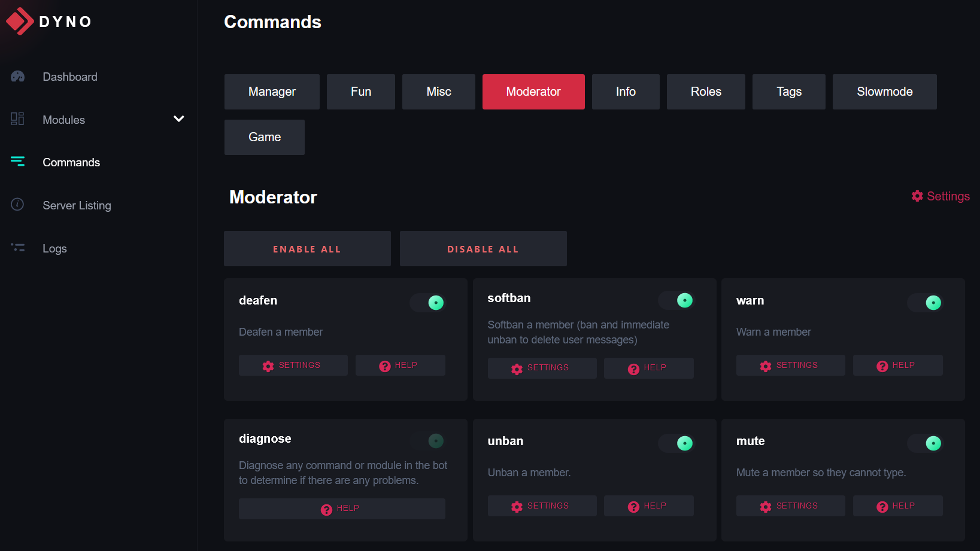Switch to the Info command category
The image size is (980, 551).
point(626,92)
